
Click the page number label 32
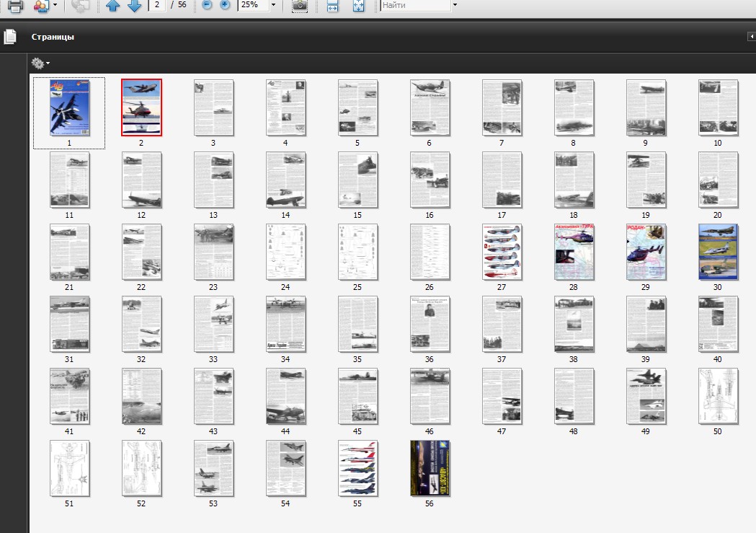(x=141, y=359)
